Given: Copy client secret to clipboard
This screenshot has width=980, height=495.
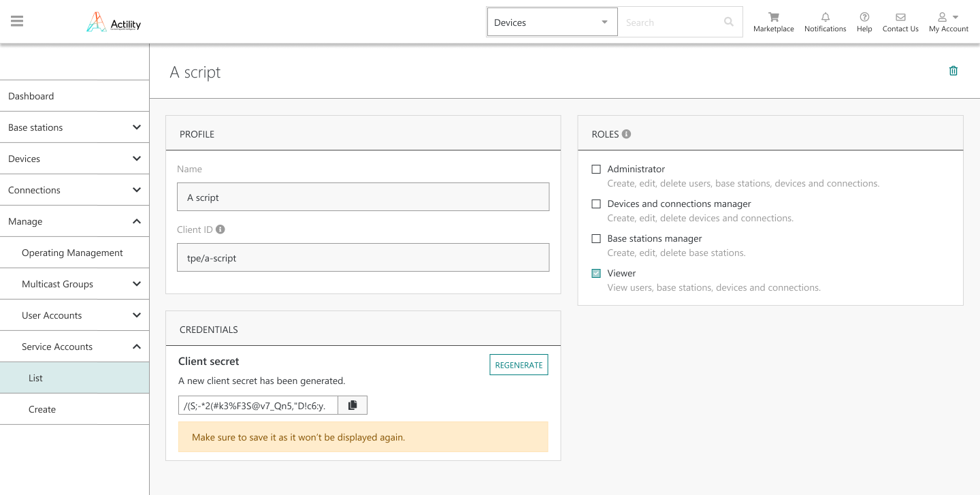Looking at the screenshot, I should pyautogui.click(x=352, y=405).
